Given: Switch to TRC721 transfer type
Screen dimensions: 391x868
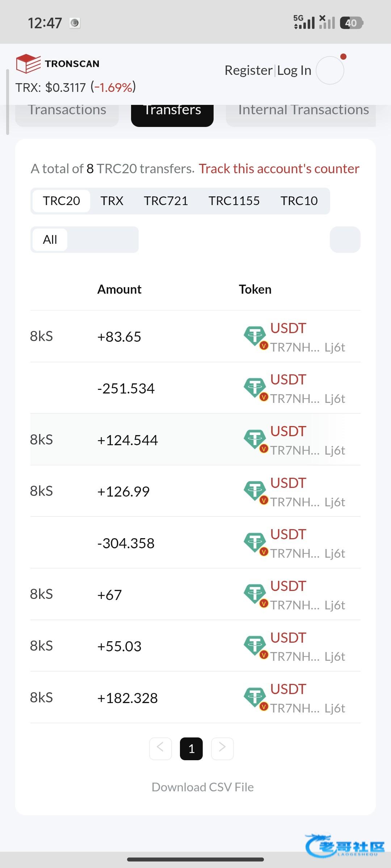Looking at the screenshot, I should (166, 201).
